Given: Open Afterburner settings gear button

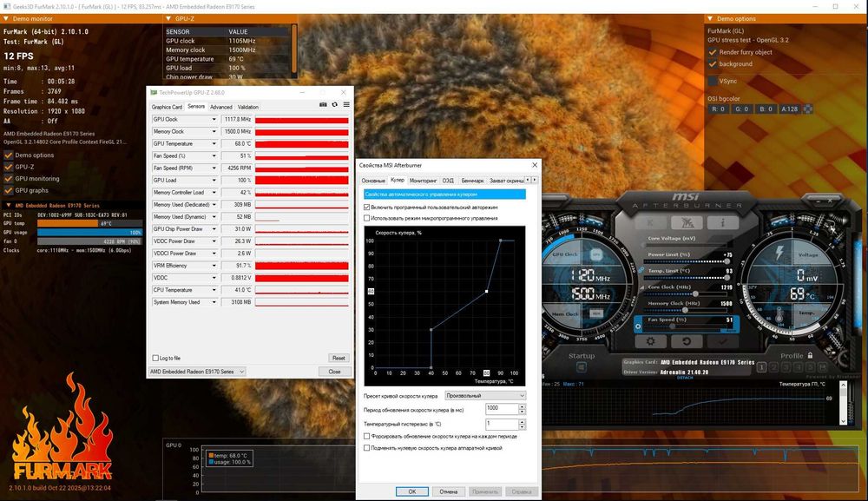Looking at the screenshot, I should coord(650,341).
